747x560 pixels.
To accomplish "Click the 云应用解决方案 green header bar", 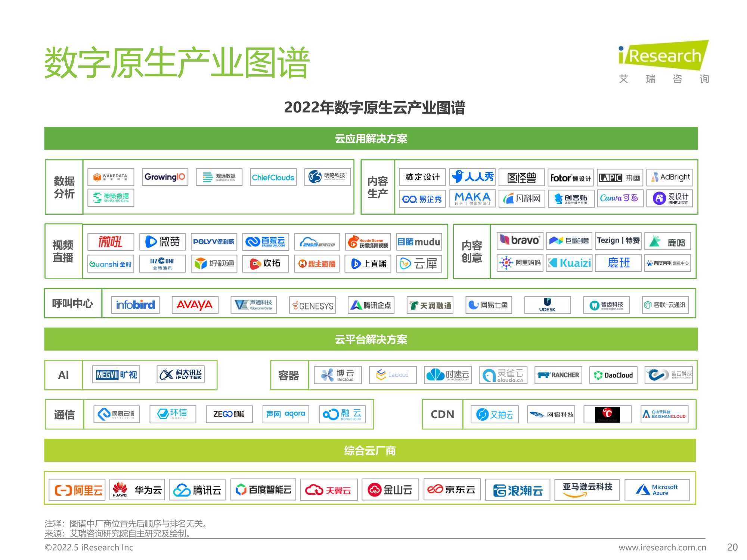I will click(371, 139).
